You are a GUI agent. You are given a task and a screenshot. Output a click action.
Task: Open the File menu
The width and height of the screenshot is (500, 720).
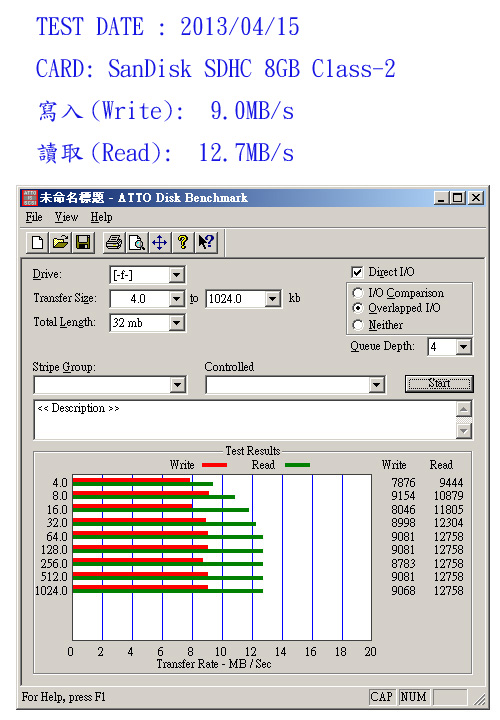(x=34, y=217)
